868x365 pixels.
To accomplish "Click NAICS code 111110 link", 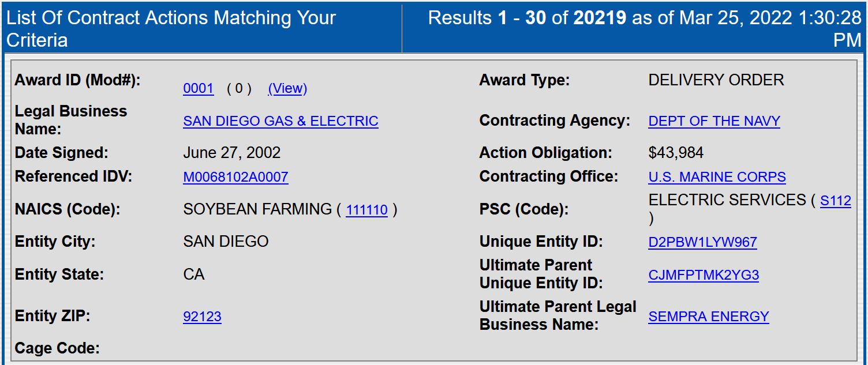I will click(x=366, y=210).
